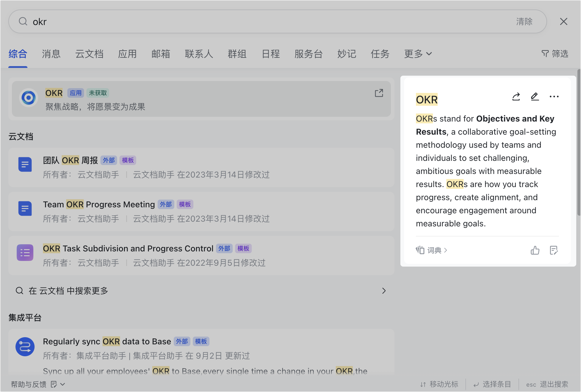Click the share icon on the OKR definition panel
Screen dimensions: 581x392
tap(516, 97)
